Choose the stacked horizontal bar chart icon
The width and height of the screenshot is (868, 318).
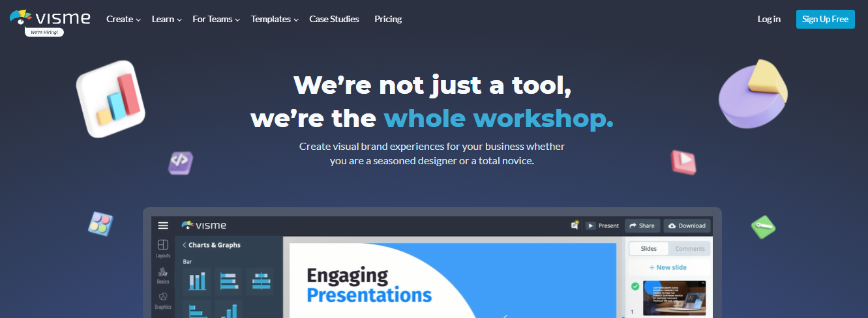point(228,281)
